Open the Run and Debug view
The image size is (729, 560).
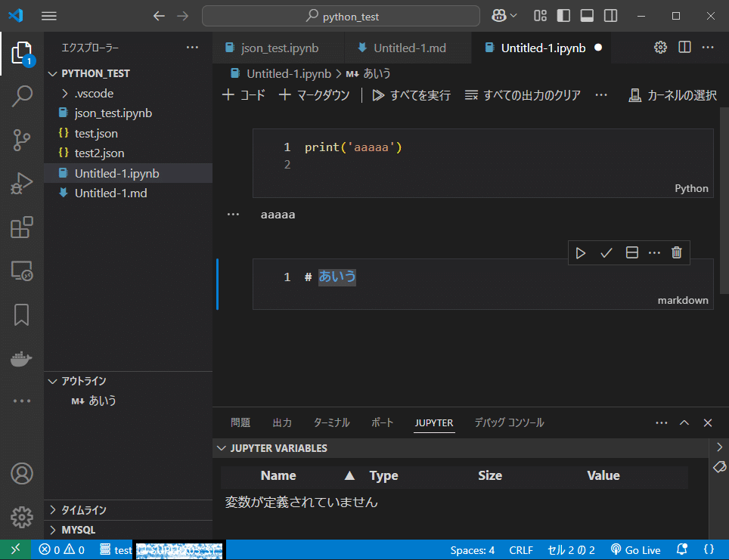(23, 183)
